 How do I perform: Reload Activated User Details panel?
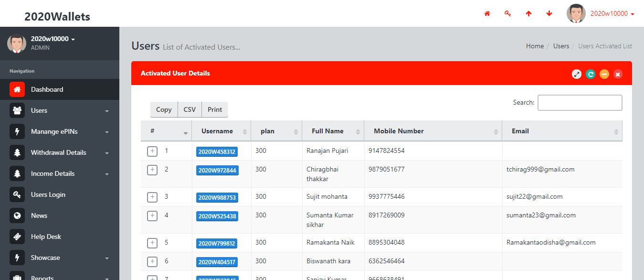591,74
